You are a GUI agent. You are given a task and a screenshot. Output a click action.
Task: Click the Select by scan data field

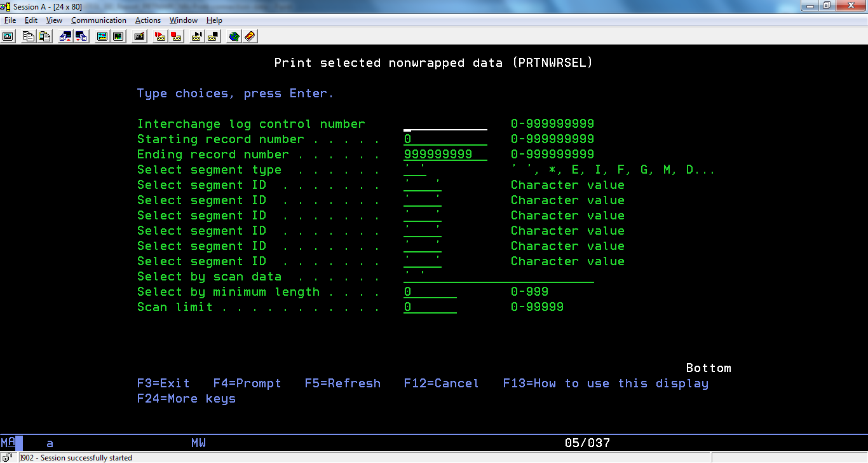[499, 277]
